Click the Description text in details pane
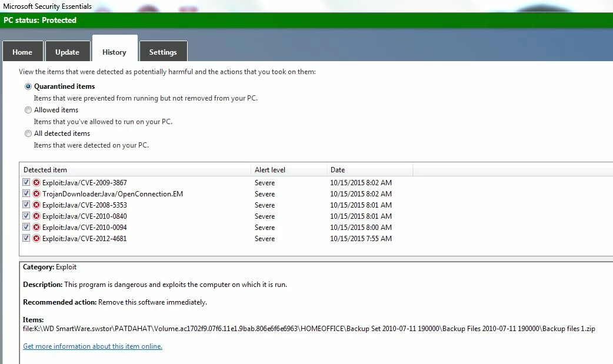 click(155, 285)
